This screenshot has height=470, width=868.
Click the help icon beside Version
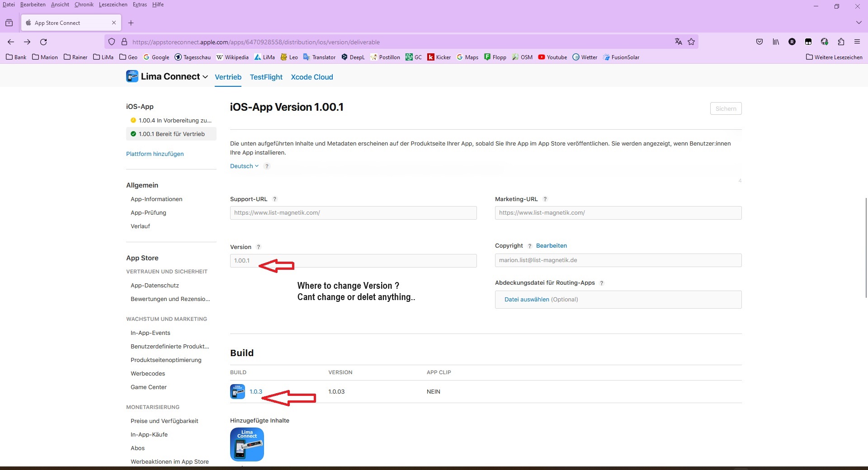pos(259,247)
